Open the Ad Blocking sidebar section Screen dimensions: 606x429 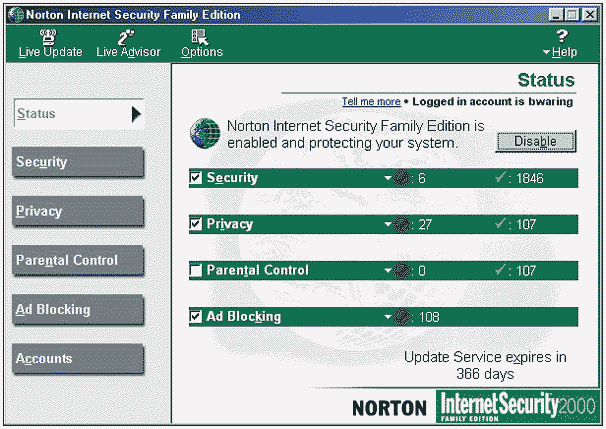pos(78,309)
